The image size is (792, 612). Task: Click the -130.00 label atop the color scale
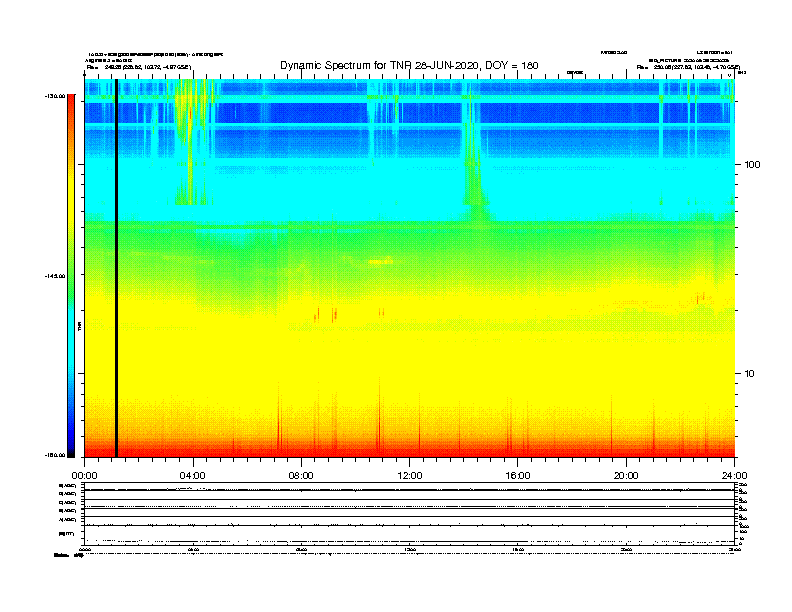pos(55,96)
